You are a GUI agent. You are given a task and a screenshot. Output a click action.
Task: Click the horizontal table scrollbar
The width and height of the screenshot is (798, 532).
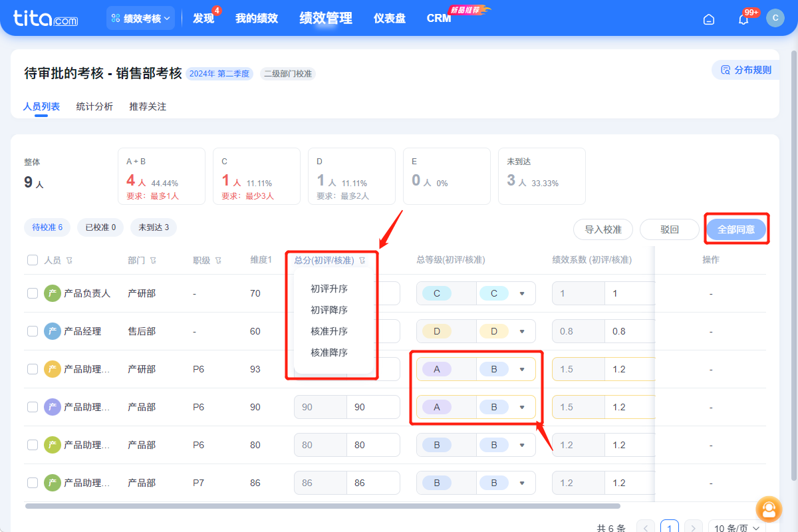click(323, 506)
